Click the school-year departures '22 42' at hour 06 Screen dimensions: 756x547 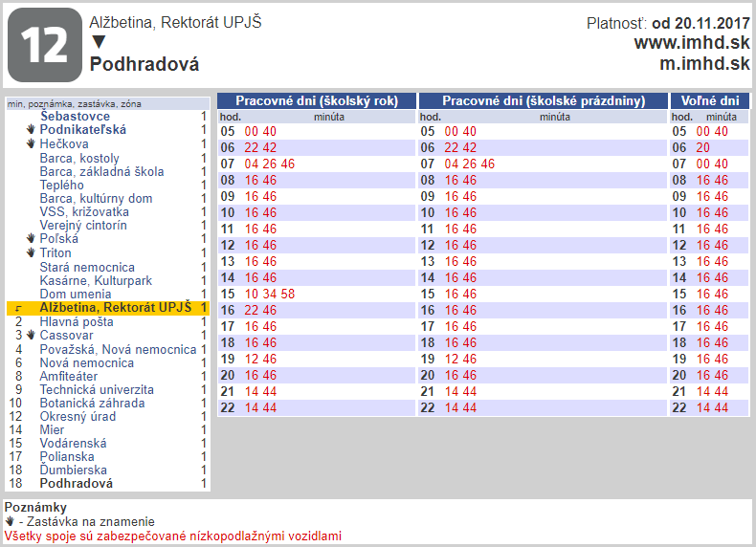coord(260,147)
